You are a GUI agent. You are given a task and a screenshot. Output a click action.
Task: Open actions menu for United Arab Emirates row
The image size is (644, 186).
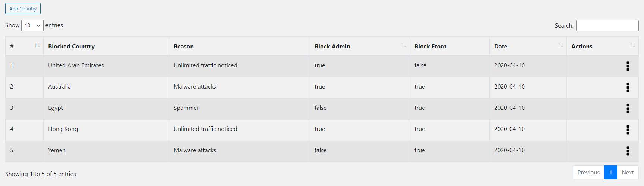coord(628,66)
